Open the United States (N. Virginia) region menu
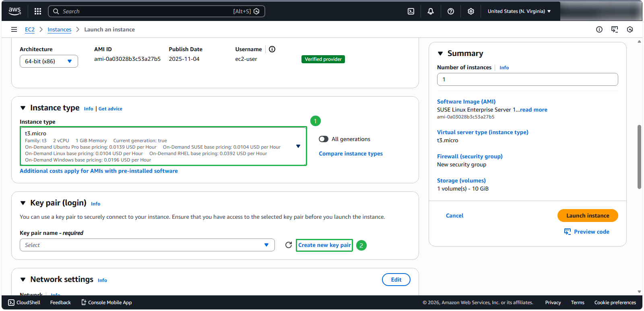Viewport: 644px width, 311px height. pyautogui.click(x=519, y=11)
